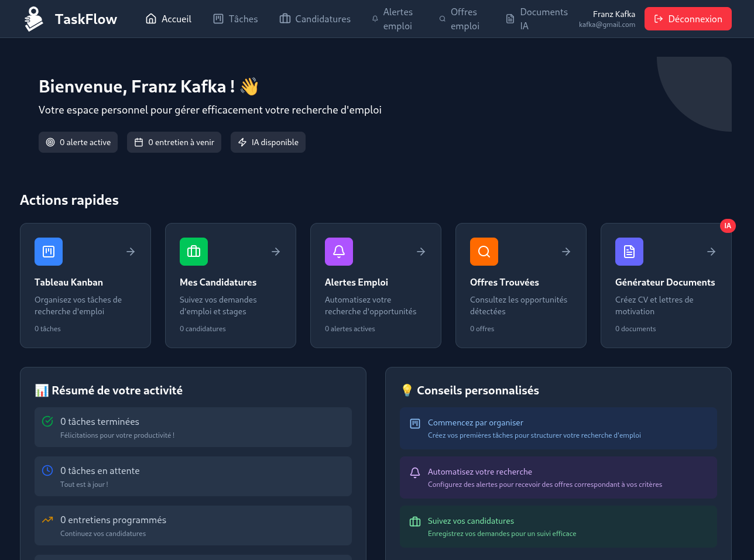Go to the Accueil nav item

169,19
